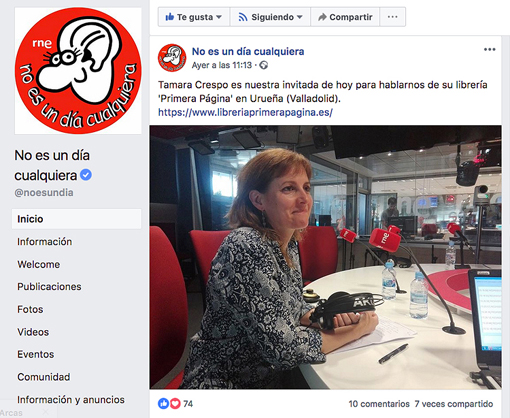Viewport: 510px width, 418px height.
Task: Open the studio photo of Tamara Crespo
Action: [x=325, y=257]
